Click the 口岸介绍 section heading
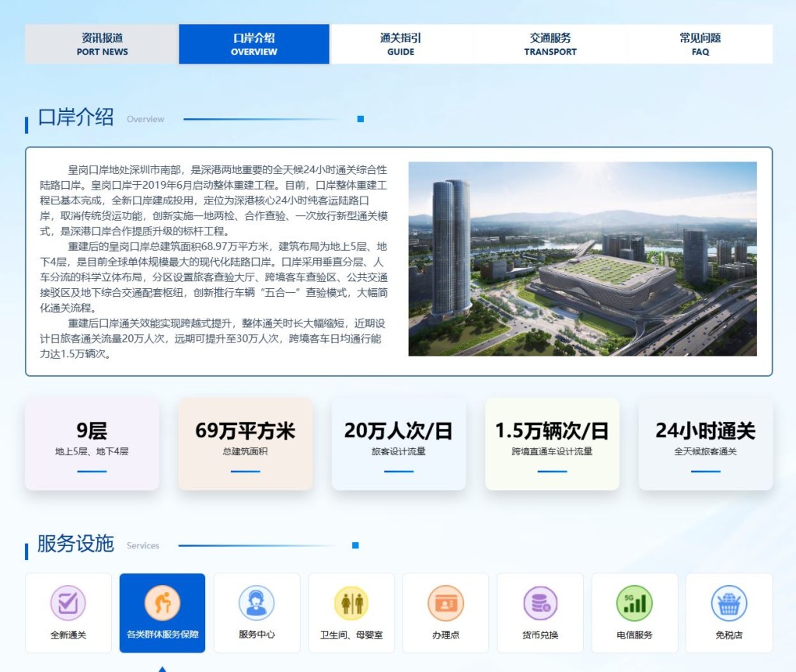Screen dimensions: 796x672 pyautogui.click(x=75, y=117)
